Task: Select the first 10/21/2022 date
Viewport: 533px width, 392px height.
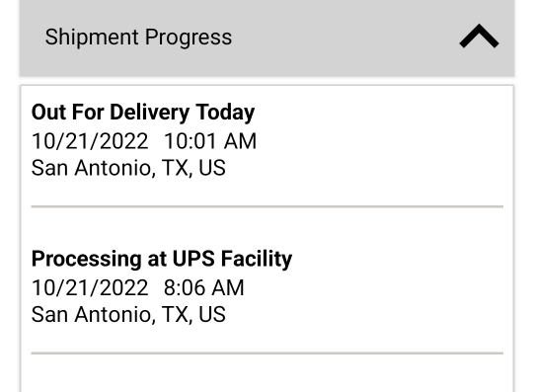Action: (90, 141)
